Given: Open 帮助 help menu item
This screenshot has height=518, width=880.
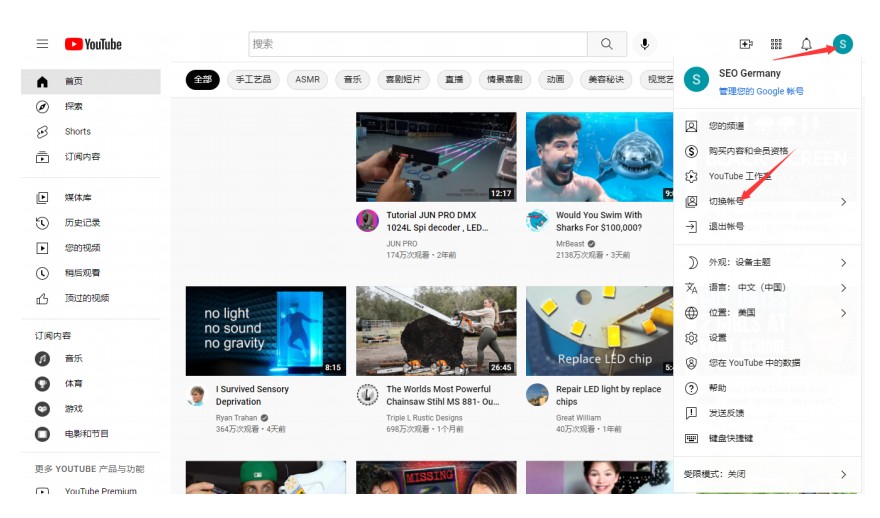Looking at the screenshot, I should pyautogui.click(x=767, y=388).
